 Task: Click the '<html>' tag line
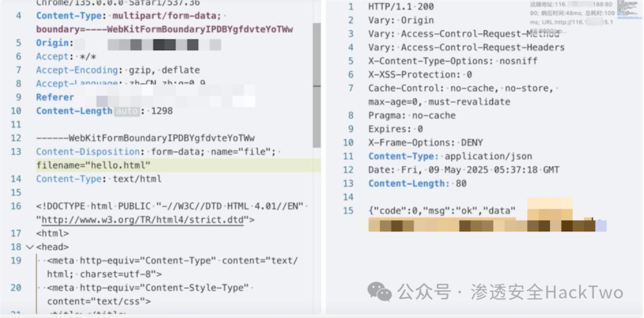pyautogui.click(x=52, y=233)
